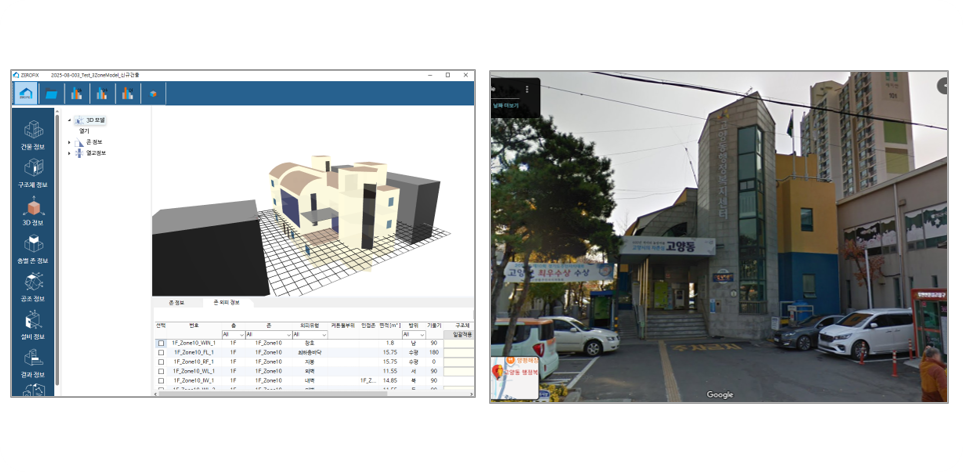Open the 층 column All filter dropdown

[x=233, y=335]
